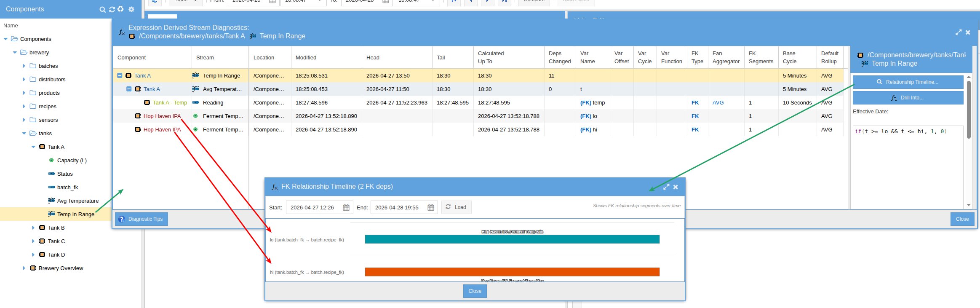980x308 pixels.
Task: Click the component icon beside Tank A - Temp
Action: pos(147,102)
